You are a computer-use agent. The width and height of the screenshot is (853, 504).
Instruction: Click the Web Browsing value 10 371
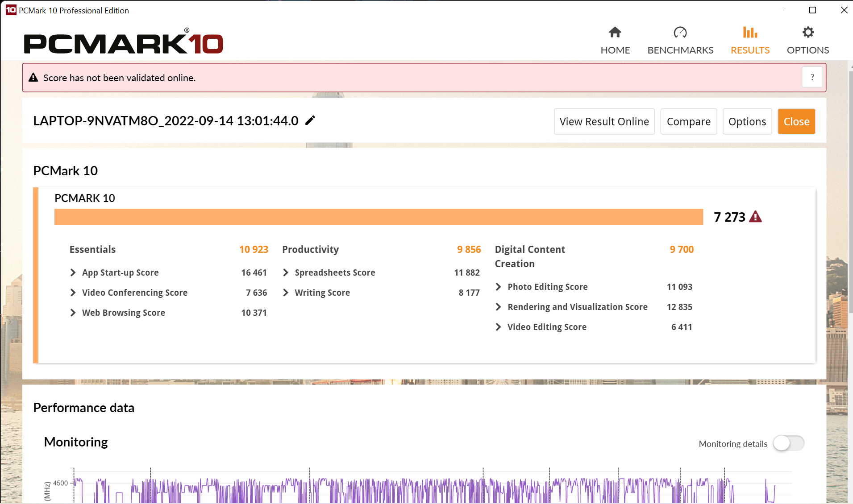pyautogui.click(x=254, y=313)
